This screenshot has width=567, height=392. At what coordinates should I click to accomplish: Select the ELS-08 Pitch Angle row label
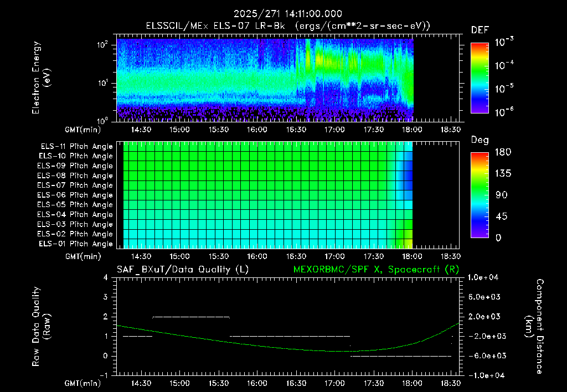point(75,176)
